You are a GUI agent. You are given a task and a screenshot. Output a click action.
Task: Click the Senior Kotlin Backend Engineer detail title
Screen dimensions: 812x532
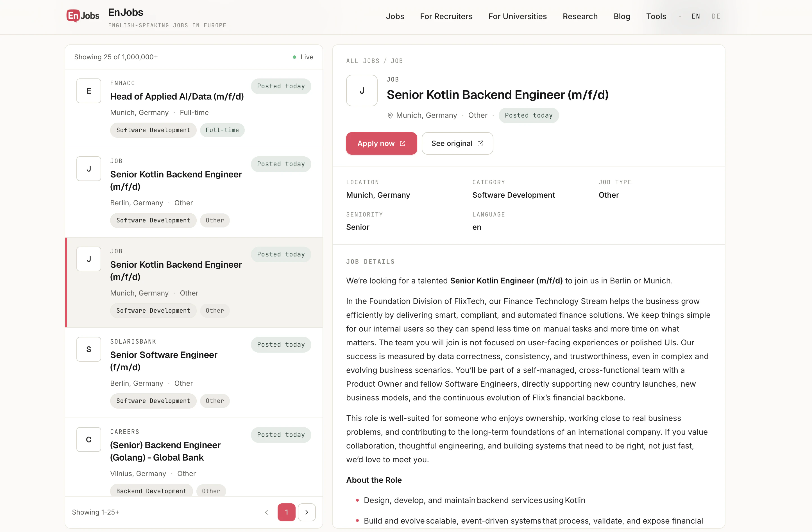point(497,95)
